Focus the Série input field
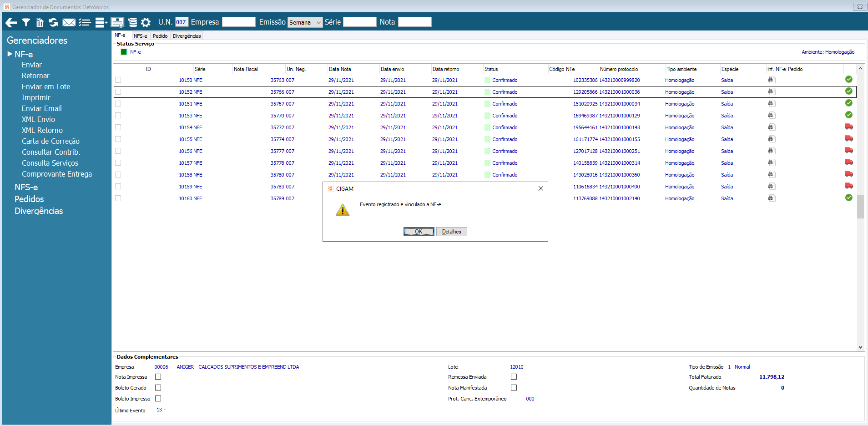868x426 pixels. tap(360, 22)
